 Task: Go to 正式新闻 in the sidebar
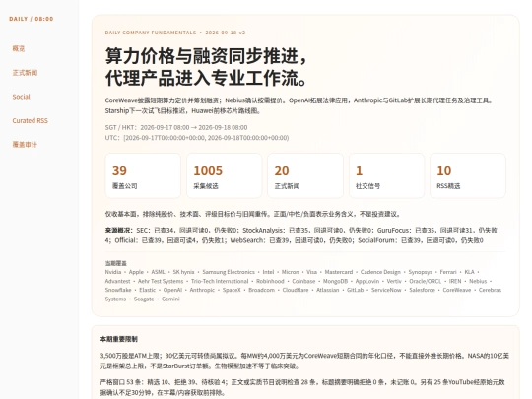coord(25,73)
